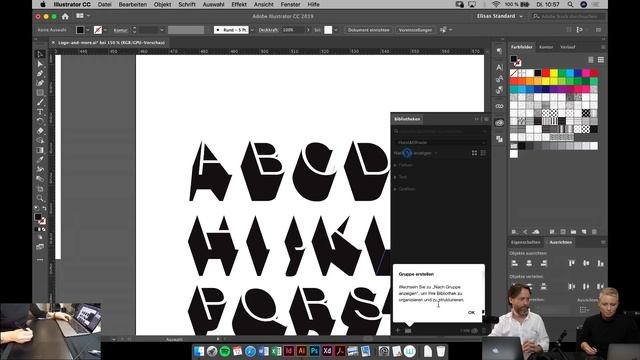This screenshot has width=640, height=360.
Task: Select the Artboard tool
Action: pyautogui.click(x=40, y=189)
